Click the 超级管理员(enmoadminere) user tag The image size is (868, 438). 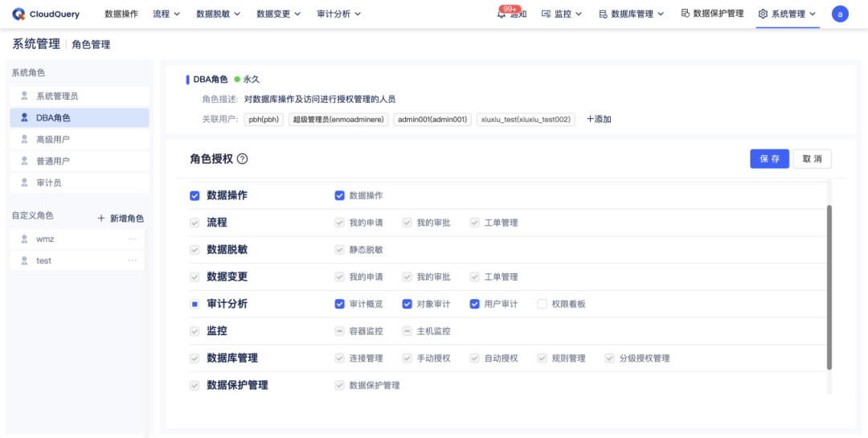[x=338, y=119]
